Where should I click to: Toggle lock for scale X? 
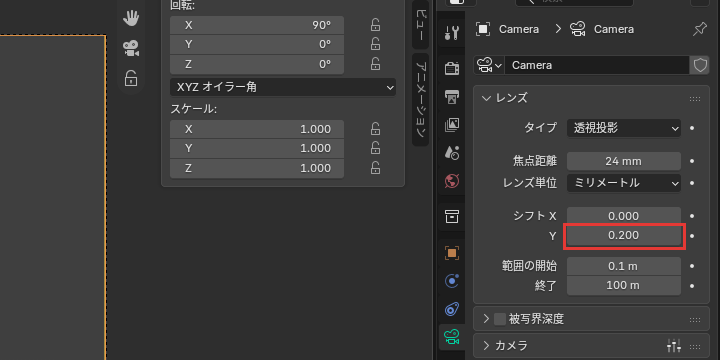click(375, 129)
